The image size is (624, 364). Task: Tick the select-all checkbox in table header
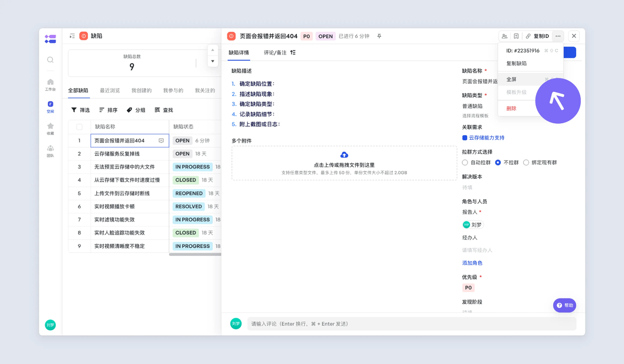click(80, 127)
